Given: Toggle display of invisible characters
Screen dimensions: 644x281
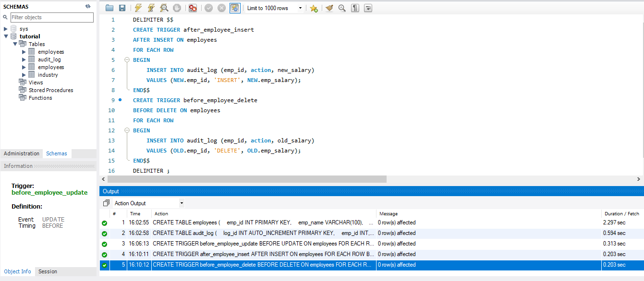Looking at the screenshot, I should coord(355,8).
